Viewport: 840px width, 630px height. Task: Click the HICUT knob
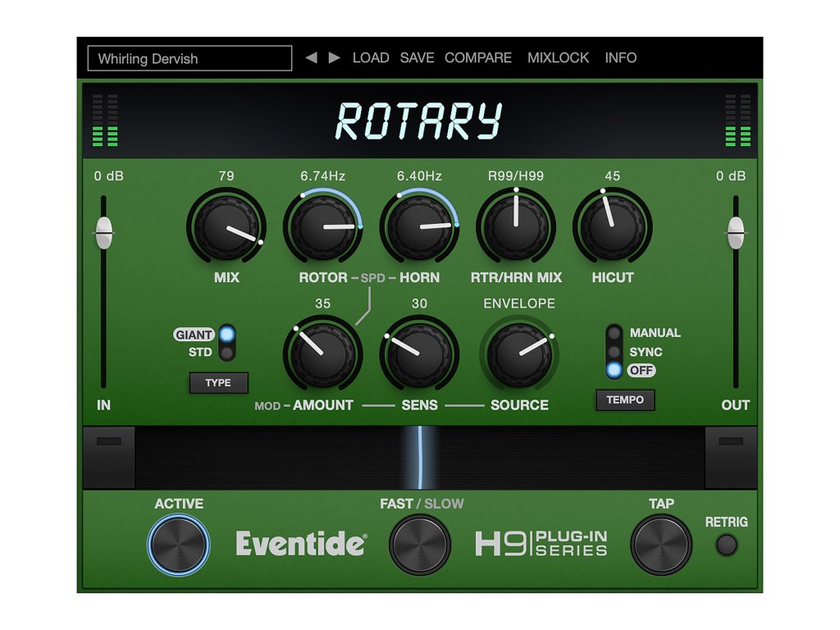pyautogui.click(x=612, y=226)
